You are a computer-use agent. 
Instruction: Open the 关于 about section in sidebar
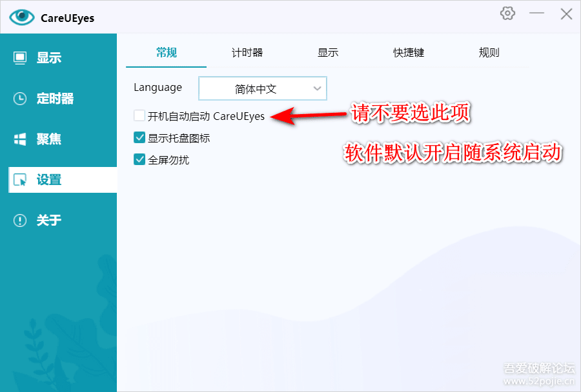click(x=48, y=220)
